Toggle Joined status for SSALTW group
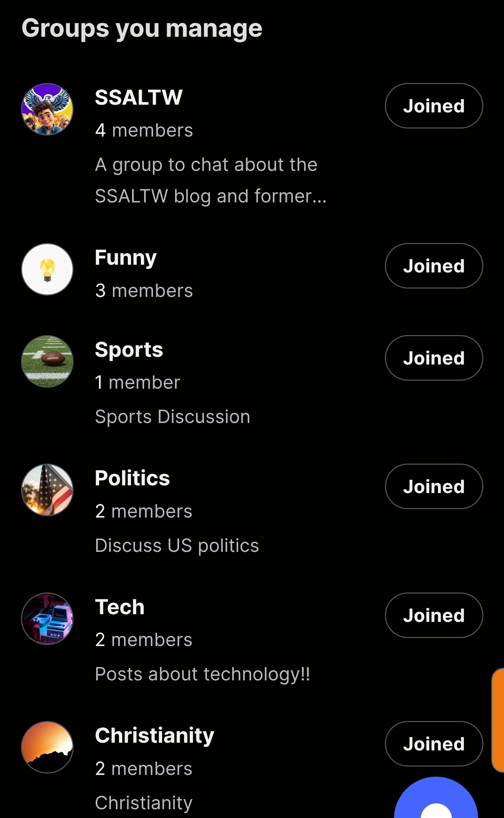The width and height of the screenshot is (504, 818). tap(434, 106)
